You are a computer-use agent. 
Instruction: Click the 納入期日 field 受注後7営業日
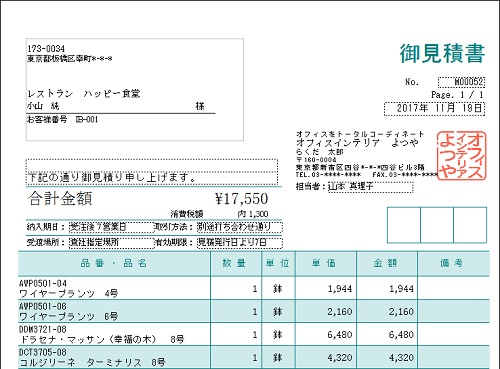coord(111,227)
